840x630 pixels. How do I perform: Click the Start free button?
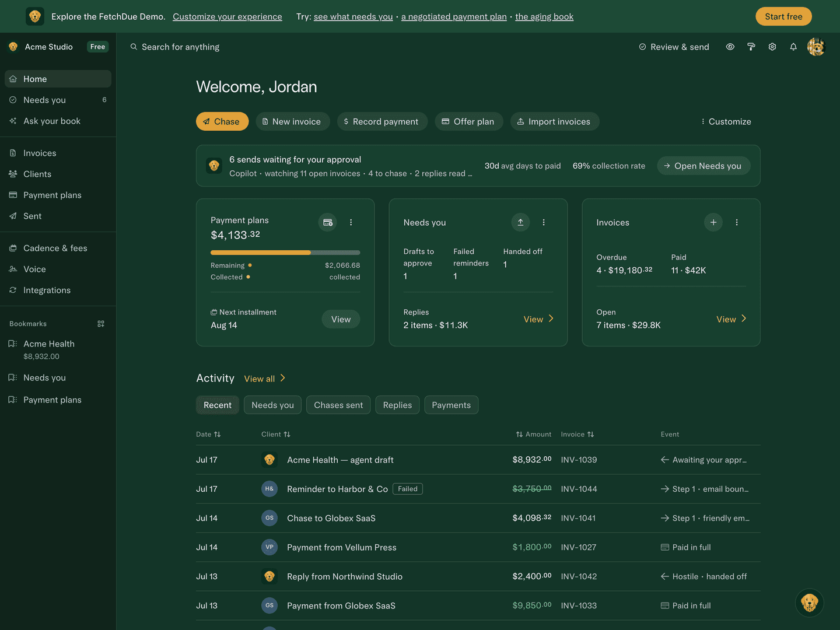click(x=783, y=16)
